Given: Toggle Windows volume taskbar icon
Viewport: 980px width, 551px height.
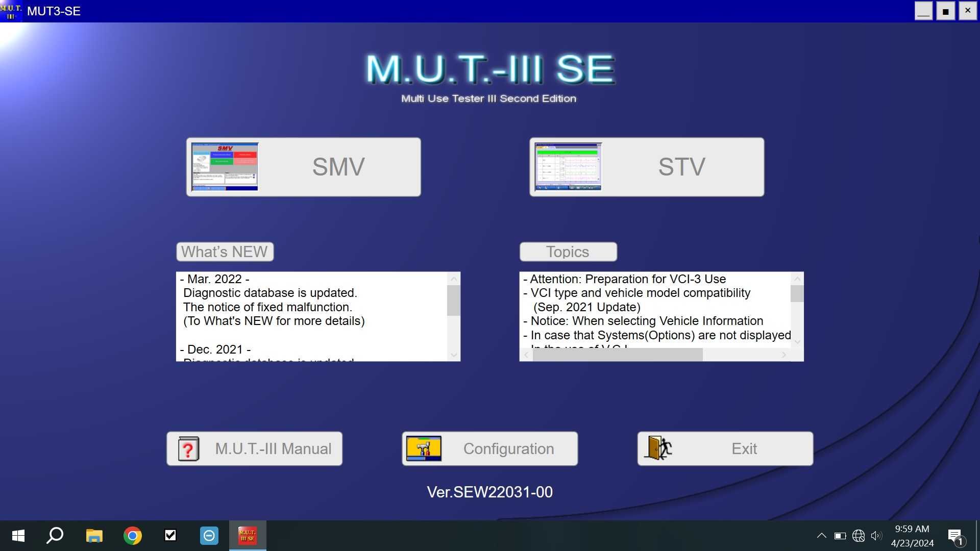Looking at the screenshot, I should [877, 536].
